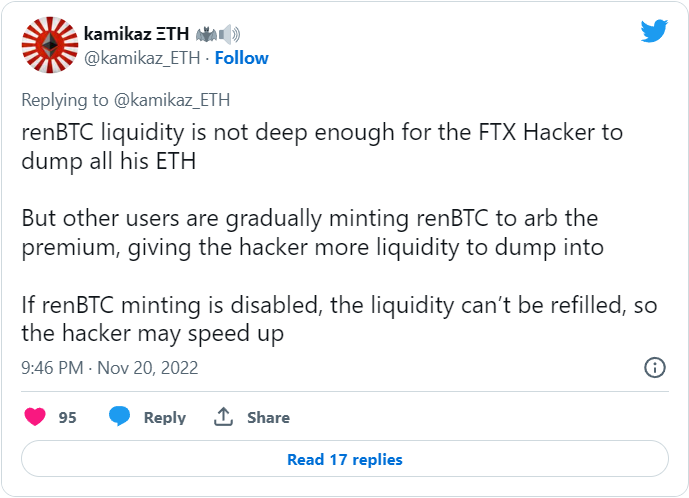Click the share upload arrow icon
This screenshot has height=498, width=689.
223,417
